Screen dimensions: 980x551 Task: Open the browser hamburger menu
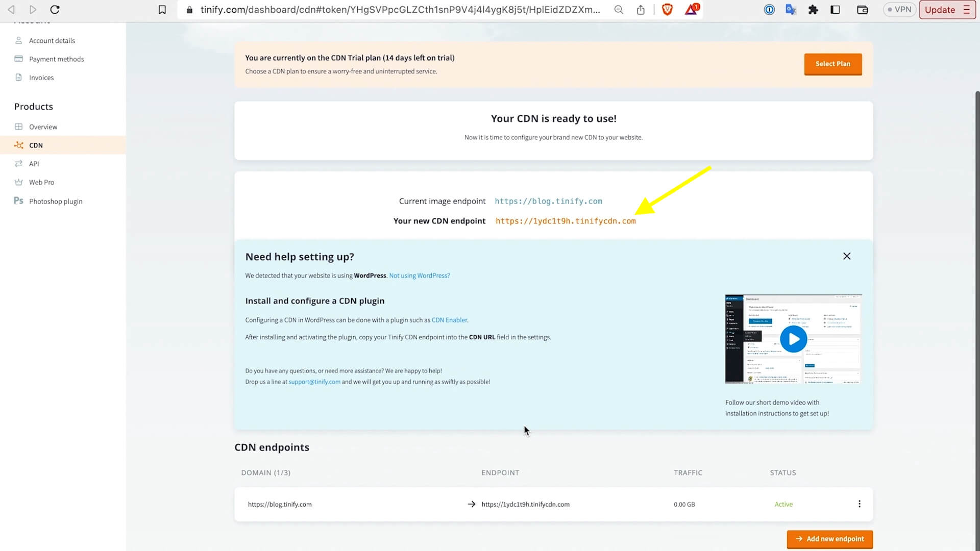967,10
